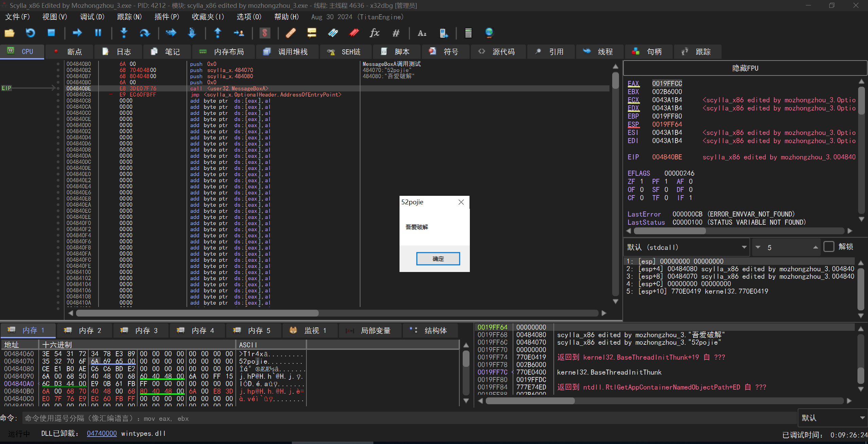Toggle the 解锁 checkbox
Viewport: 868px width, 444px height.
tap(829, 247)
